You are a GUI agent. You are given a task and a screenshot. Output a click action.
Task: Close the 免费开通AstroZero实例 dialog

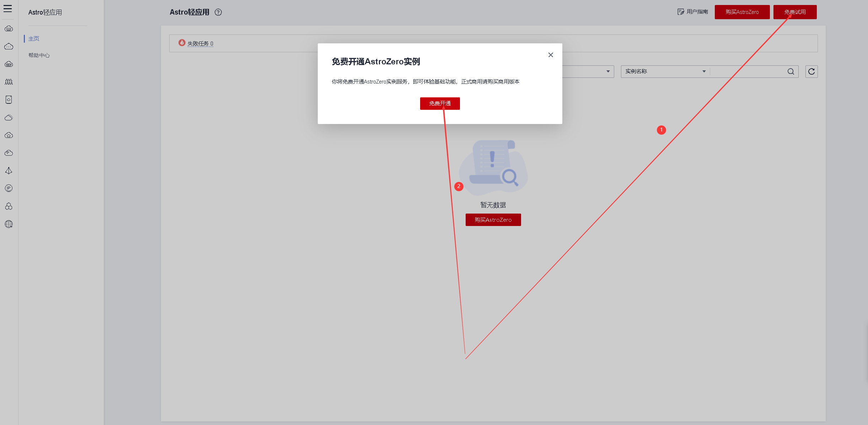[x=551, y=55]
